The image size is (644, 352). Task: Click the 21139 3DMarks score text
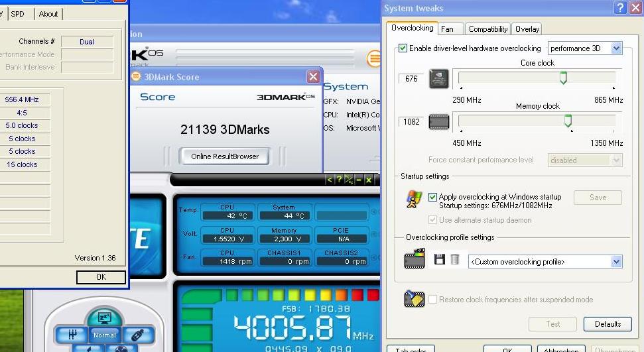(x=225, y=130)
